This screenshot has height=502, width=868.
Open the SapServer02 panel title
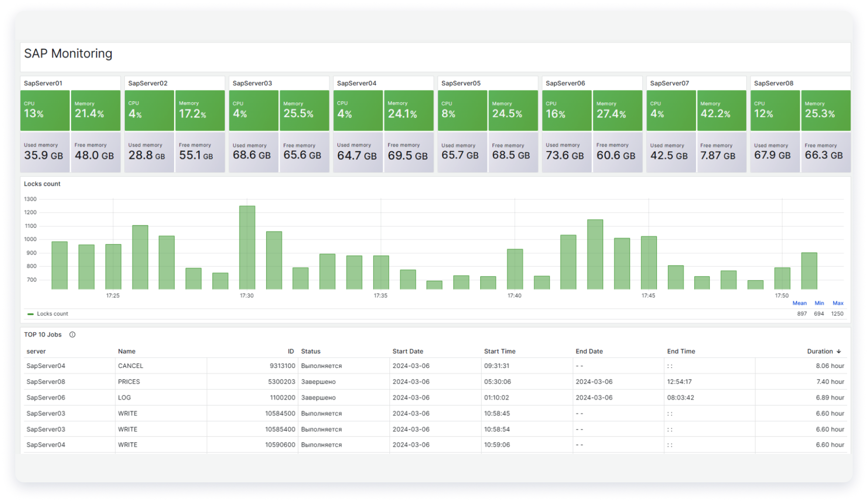[148, 83]
